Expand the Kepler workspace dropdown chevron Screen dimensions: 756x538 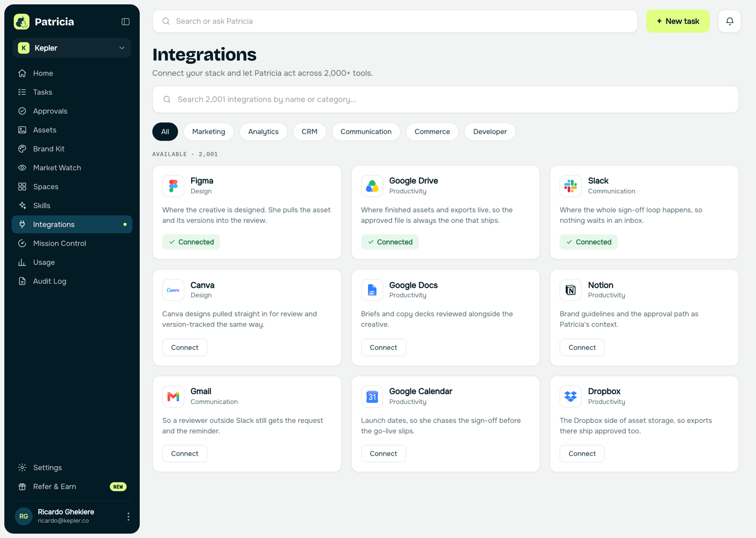pos(122,48)
